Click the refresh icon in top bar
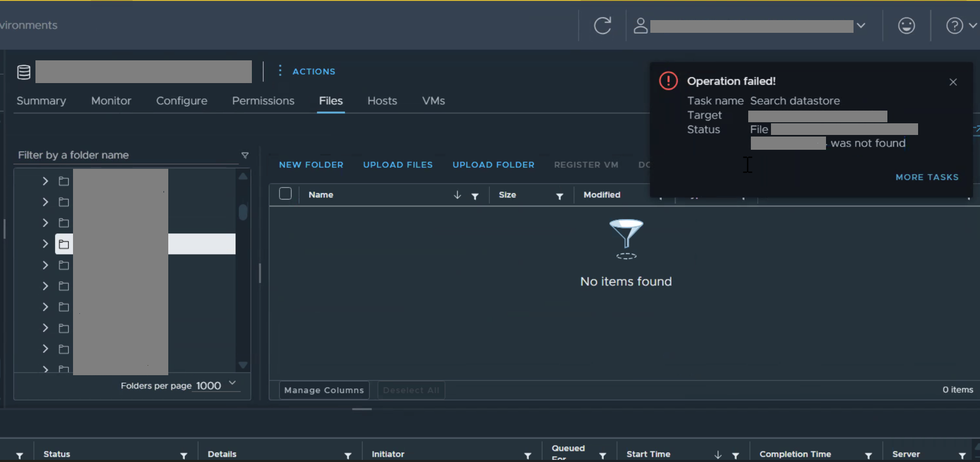This screenshot has width=980, height=462. coord(602,25)
